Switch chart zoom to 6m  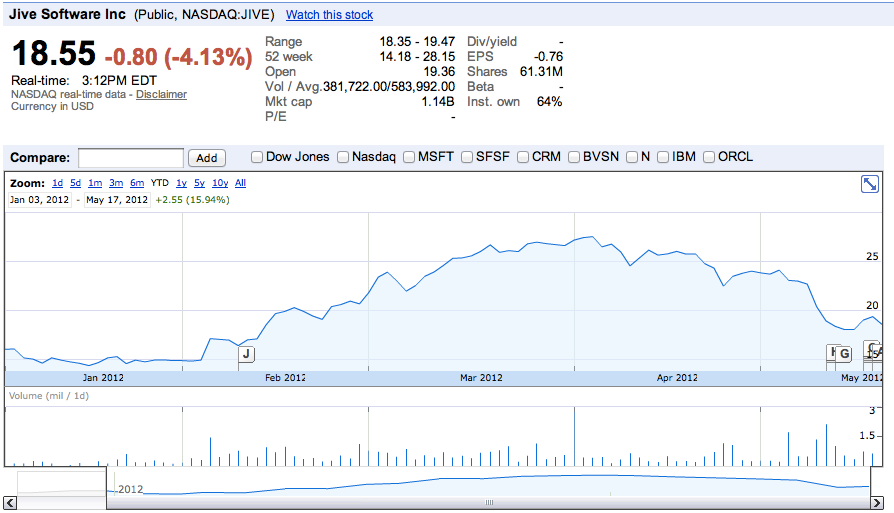pyautogui.click(x=137, y=183)
